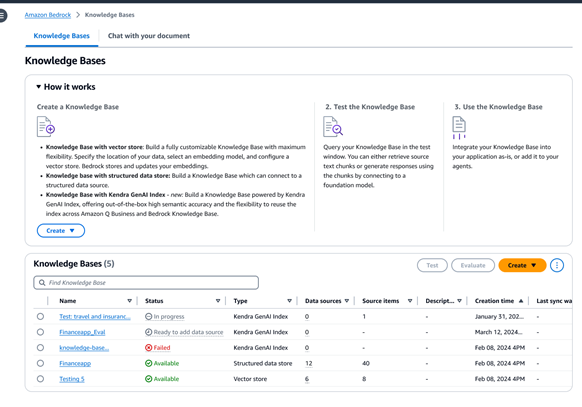Click the red Failed status icon
The width and height of the screenshot is (582, 407).
pos(148,348)
